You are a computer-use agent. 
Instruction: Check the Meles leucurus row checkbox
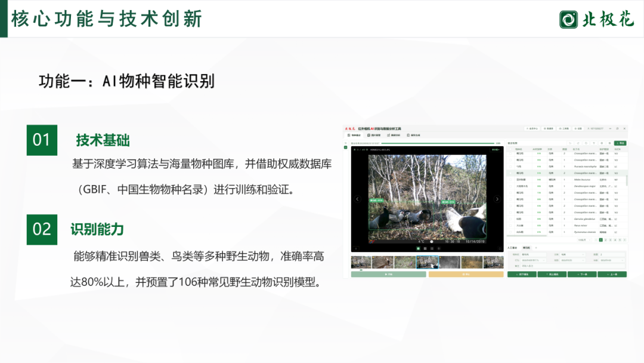(510, 180)
